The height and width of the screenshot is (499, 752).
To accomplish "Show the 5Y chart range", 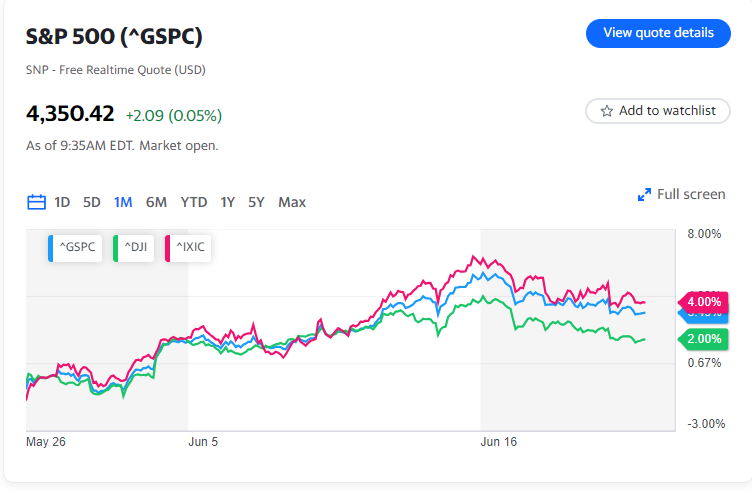I will pos(256,202).
